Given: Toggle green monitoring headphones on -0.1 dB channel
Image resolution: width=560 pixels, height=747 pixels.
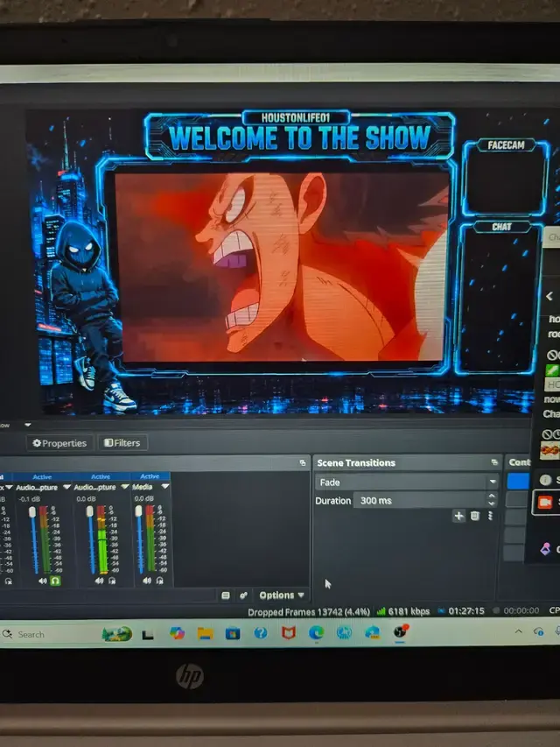Looking at the screenshot, I should (x=55, y=581).
